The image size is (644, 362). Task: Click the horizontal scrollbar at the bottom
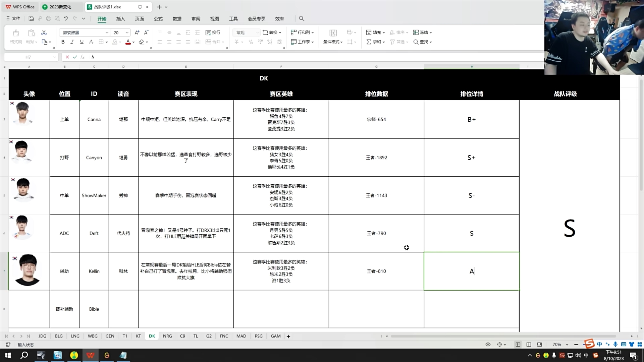pyautogui.click(x=503, y=336)
